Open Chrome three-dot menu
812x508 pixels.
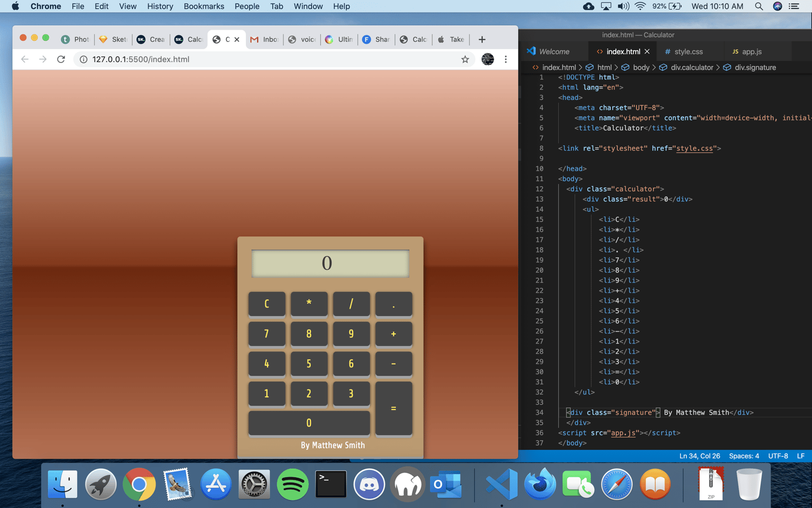point(506,59)
